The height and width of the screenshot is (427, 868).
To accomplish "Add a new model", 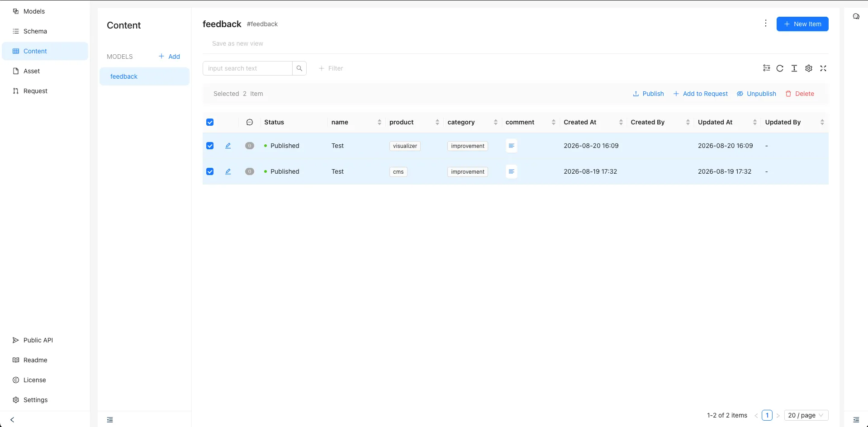I will pyautogui.click(x=169, y=57).
